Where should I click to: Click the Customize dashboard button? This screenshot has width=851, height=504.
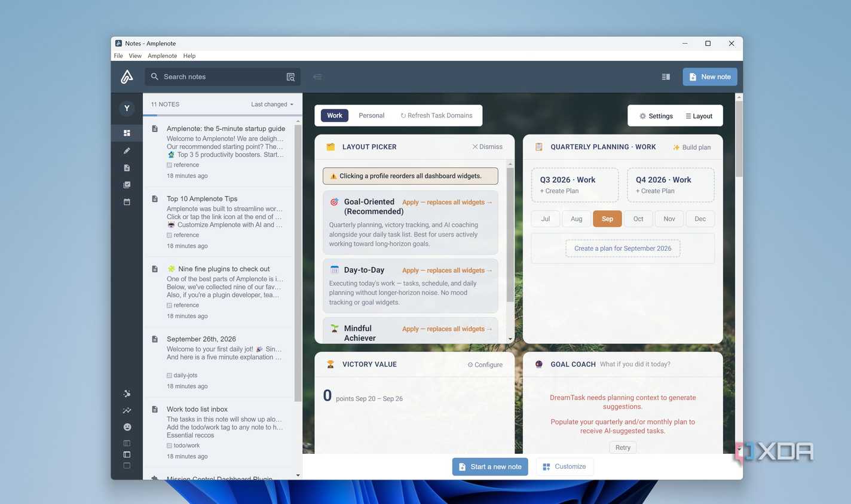564,467
